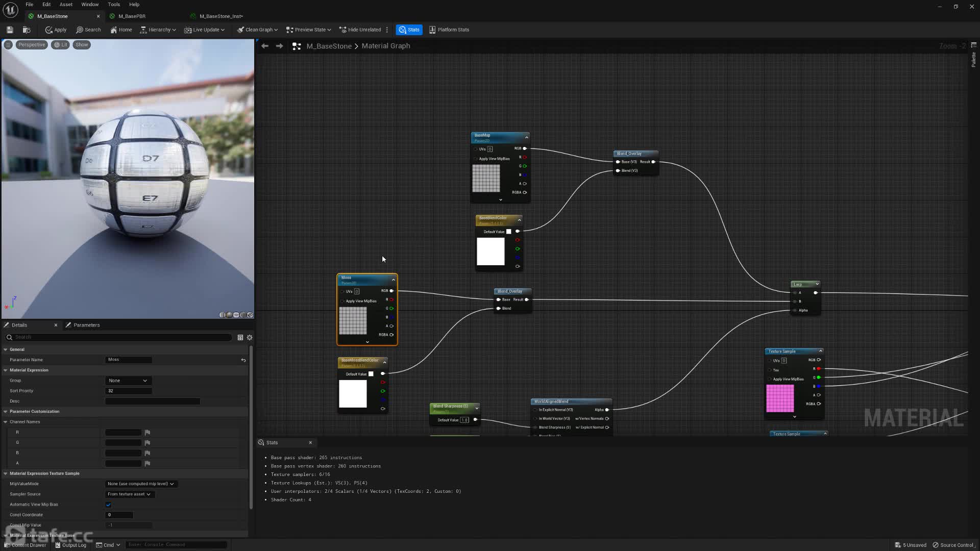Toggle the Stats button
This screenshot has height=551, width=980.
pyautogui.click(x=409, y=30)
